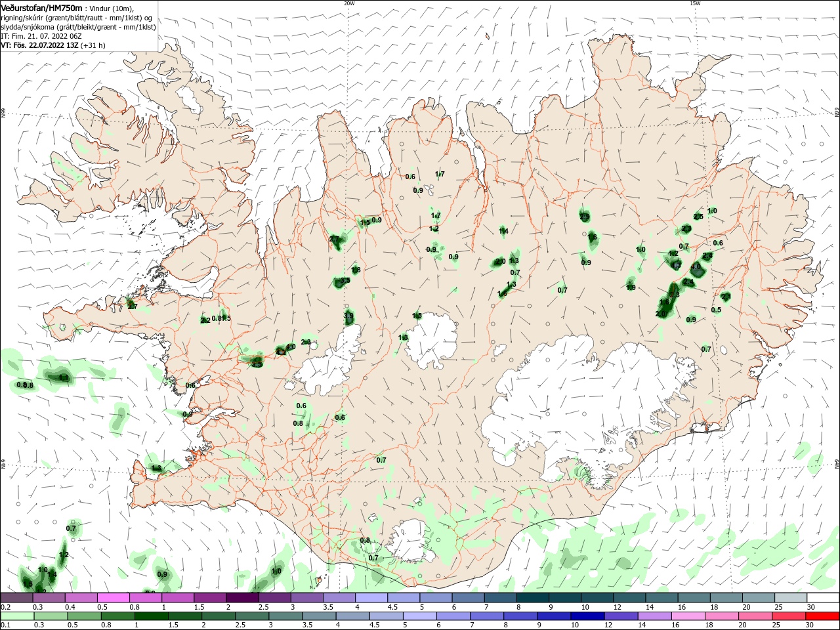Click the Langjökull glacier white area
The image size is (840, 630).
click(x=328, y=364)
